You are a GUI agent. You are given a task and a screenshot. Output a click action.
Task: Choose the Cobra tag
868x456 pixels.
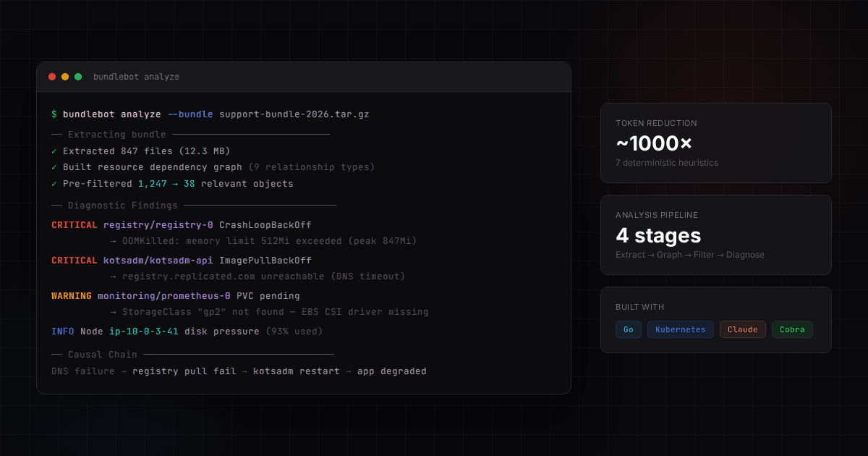point(792,329)
